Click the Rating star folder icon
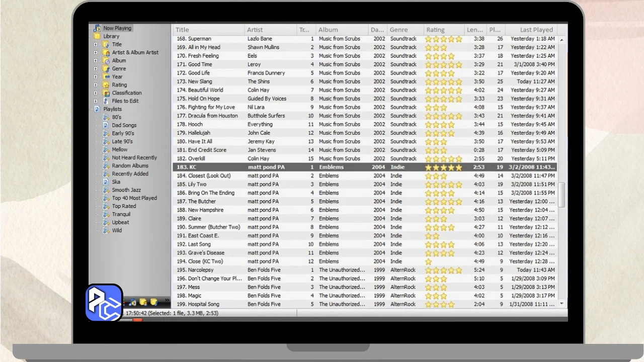Image resolution: width=644 pixels, height=362 pixels. pyautogui.click(x=106, y=85)
